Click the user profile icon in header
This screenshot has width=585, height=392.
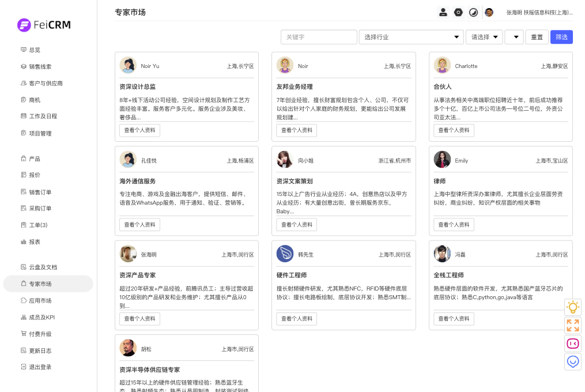[x=443, y=12]
